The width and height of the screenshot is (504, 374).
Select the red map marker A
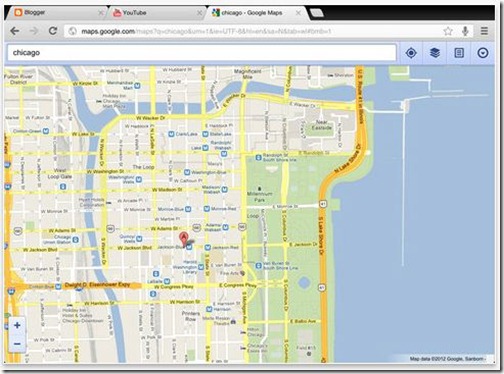[x=183, y=239]
